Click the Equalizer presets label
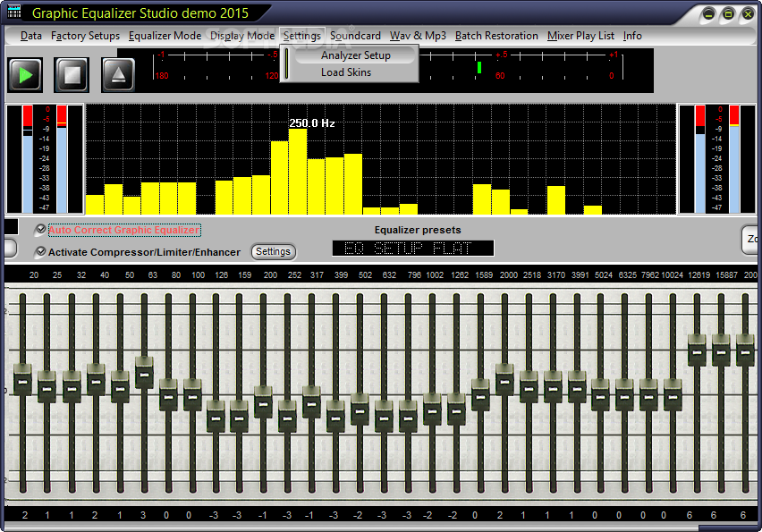762x532 pixels. (x=418, y=230)
